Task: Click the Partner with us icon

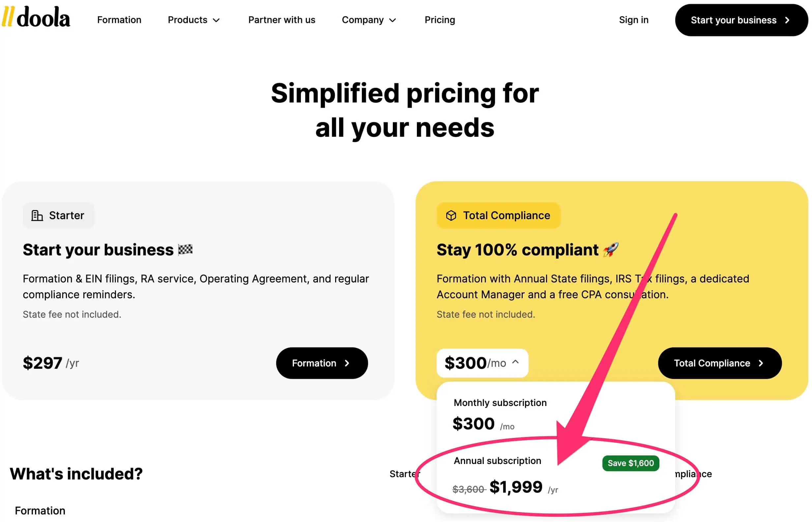Action: (281, 19)
